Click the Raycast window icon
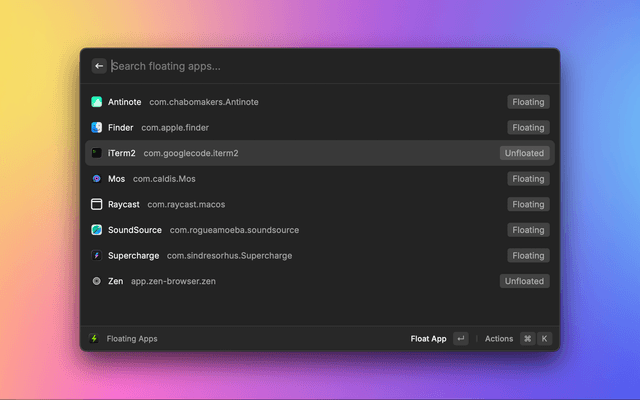Viewport: 640px width, 400px height. tap(96, 204)
